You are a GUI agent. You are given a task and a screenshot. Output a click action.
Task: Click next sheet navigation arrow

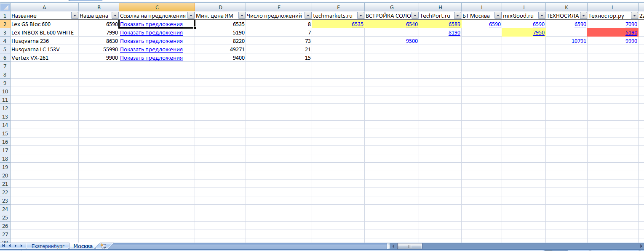coord(16,246)
